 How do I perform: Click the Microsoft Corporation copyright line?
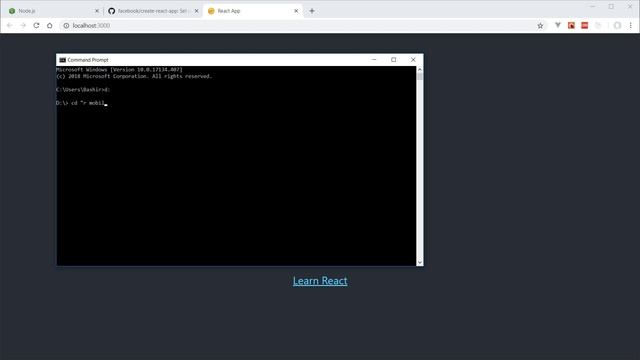[134, 76]
